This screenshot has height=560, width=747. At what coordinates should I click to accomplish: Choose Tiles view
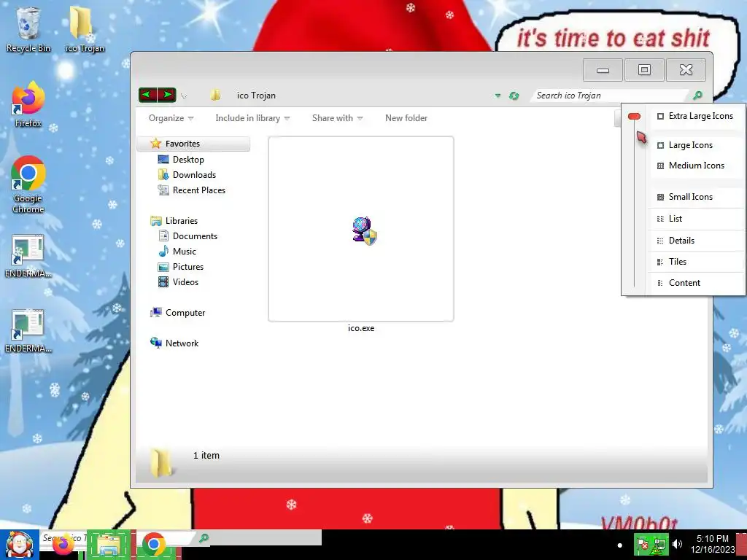(x=695, y=262)
